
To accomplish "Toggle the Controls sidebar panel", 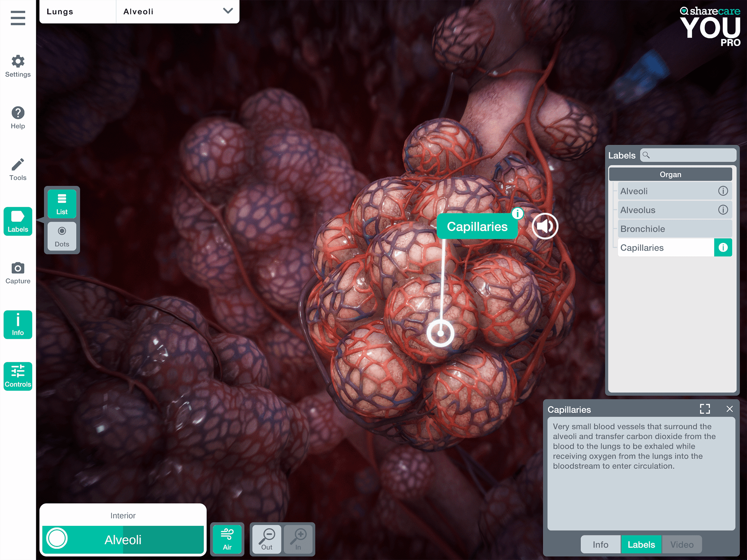I will [x=18, y=376].
